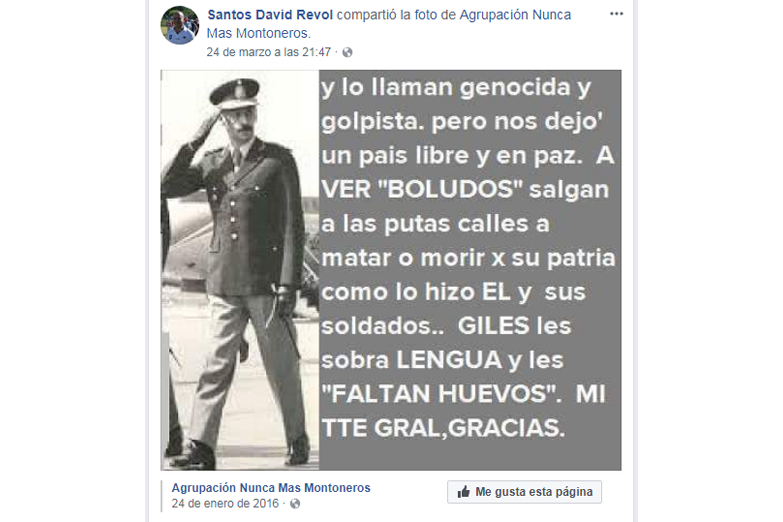Click the wrapped 'Mas Montoneros.' header link text
The height and width of the screenshot is (522, 783).
pos(259,33)
